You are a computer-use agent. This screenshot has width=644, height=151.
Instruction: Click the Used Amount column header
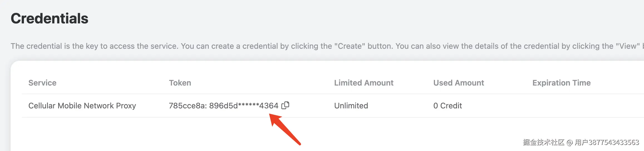[x=458, y=83]
